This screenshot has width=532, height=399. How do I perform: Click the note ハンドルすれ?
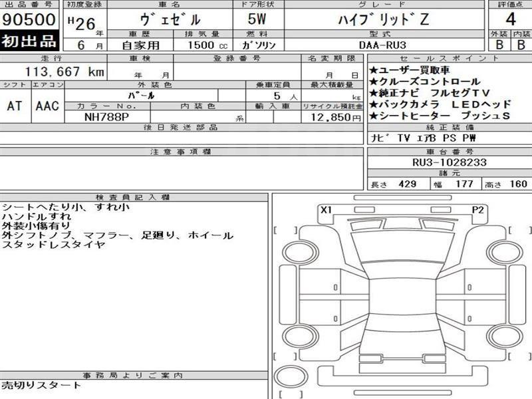(37, 216)
